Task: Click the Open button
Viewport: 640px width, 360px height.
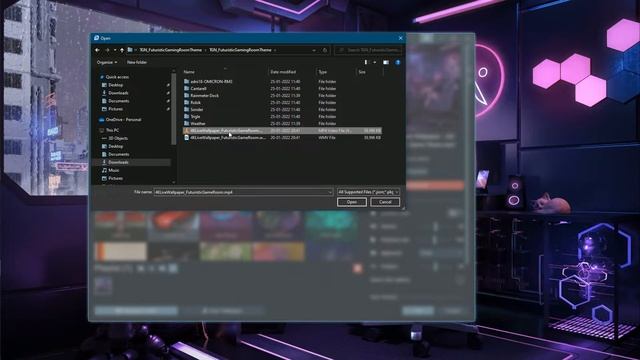Action: point(351,202)
